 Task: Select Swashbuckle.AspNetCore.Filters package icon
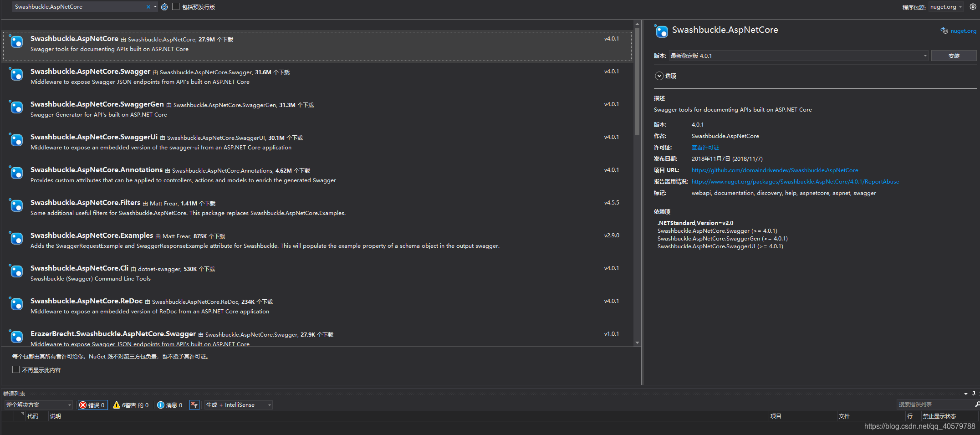tap(16, 205)
